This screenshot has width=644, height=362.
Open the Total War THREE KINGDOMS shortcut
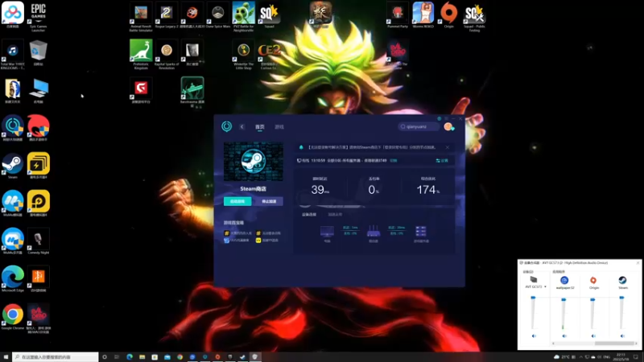tap(13, 54)
